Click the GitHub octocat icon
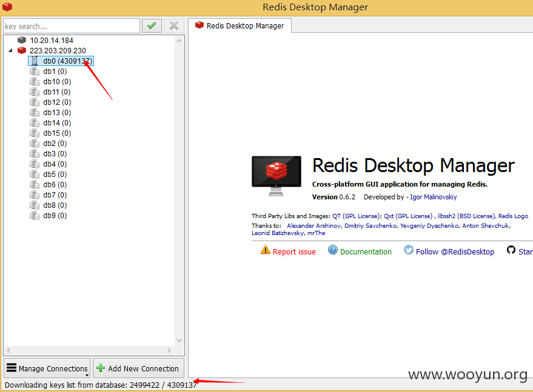533x392 pixels. pos(511,250)
